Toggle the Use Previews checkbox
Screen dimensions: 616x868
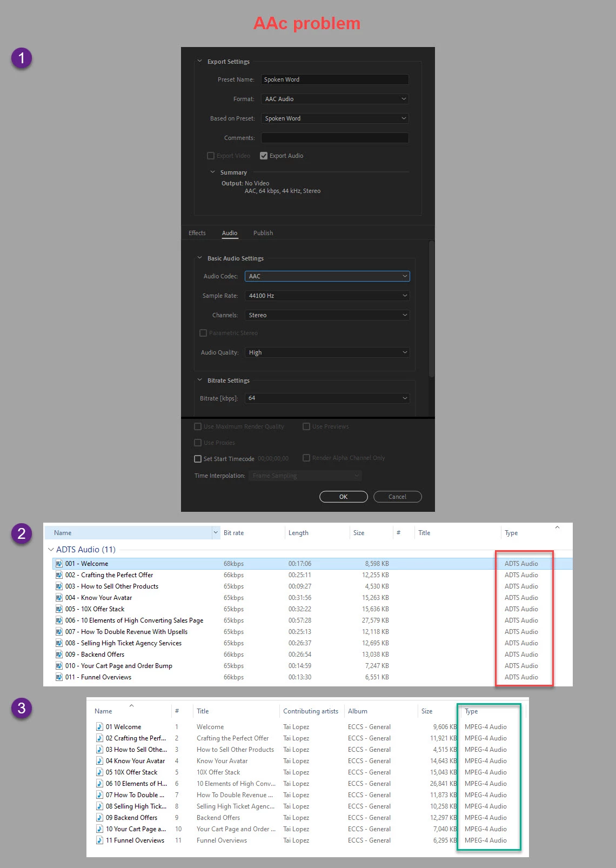(x=306, y=426)
